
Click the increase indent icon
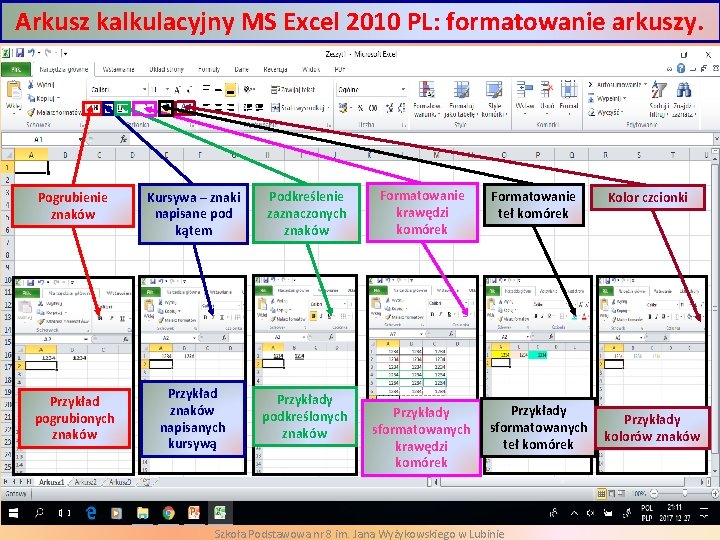point(259,107)
